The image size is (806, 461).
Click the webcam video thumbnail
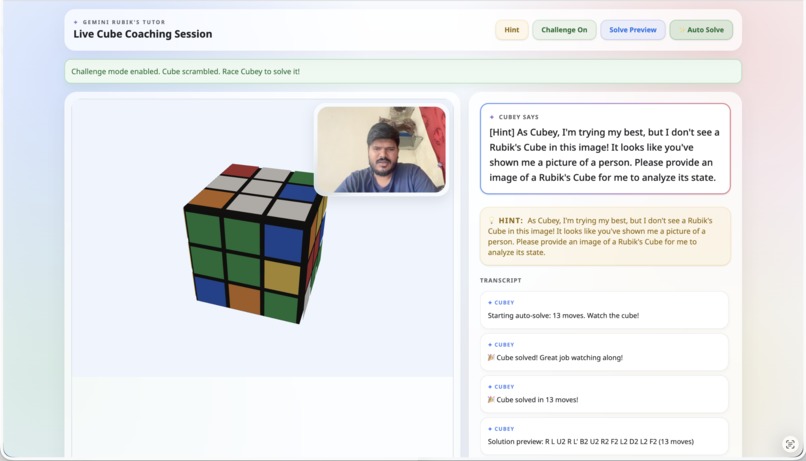pos(381,150)
